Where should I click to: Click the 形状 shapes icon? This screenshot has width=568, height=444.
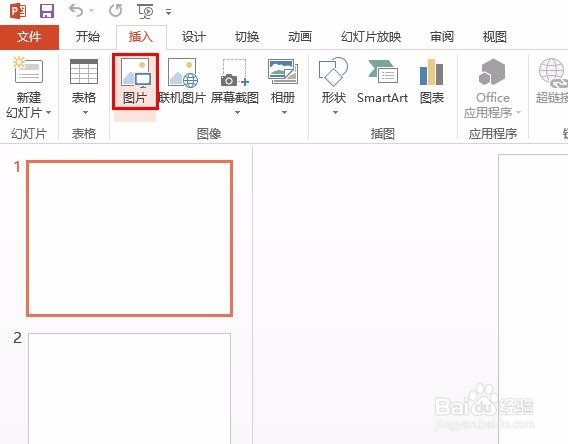(x=333, y=72)
